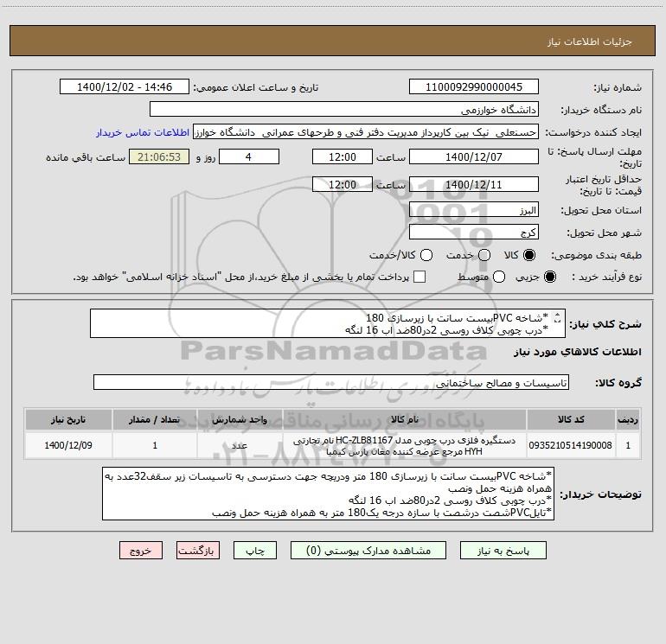The width and height of the screenshot is (666, 644).
Task: Click the buyer notes text area
Action: coord(329,494)
